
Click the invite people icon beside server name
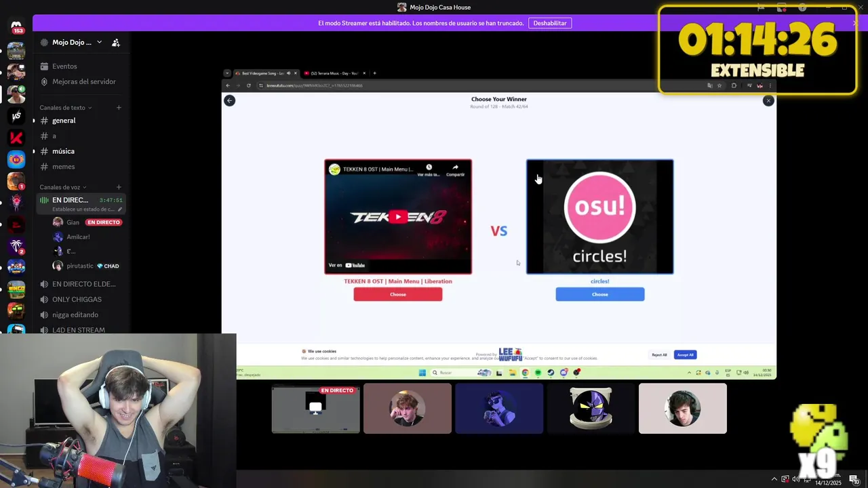point(116,42)
